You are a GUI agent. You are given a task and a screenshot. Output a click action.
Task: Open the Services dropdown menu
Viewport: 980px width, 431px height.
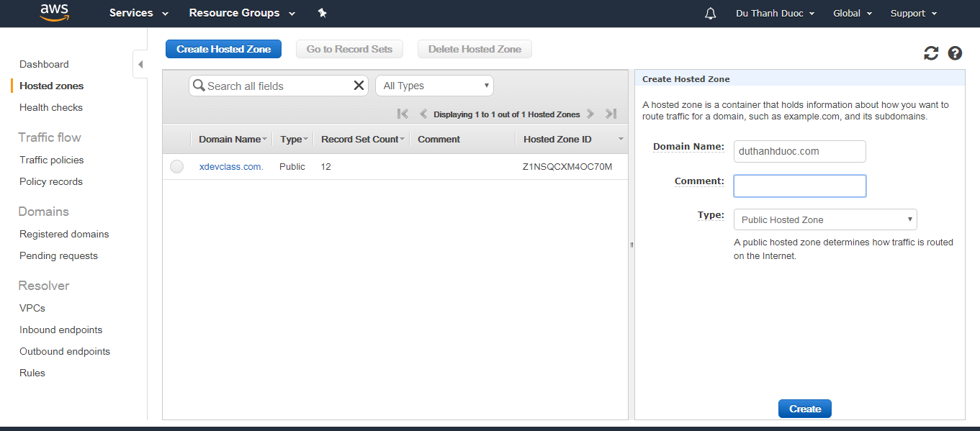click(x=139, y=13)
